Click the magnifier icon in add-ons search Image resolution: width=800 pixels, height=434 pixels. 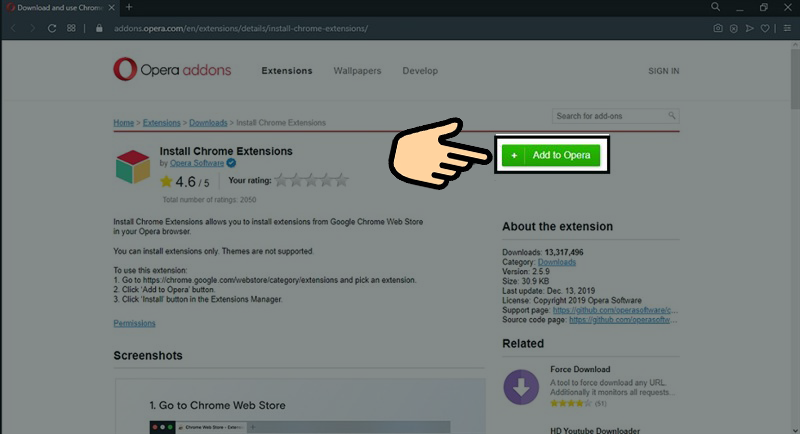[672, 116]
